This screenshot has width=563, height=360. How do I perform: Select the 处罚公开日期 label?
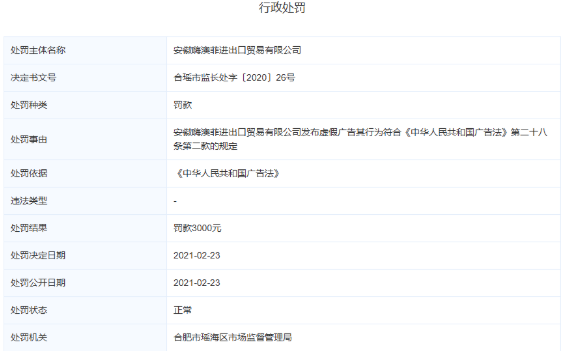point(38,282)
